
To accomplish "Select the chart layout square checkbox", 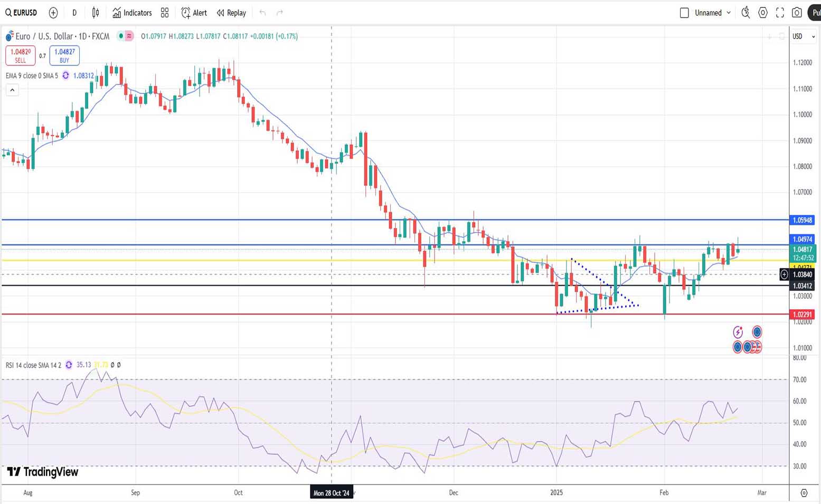I will point(684,13).
